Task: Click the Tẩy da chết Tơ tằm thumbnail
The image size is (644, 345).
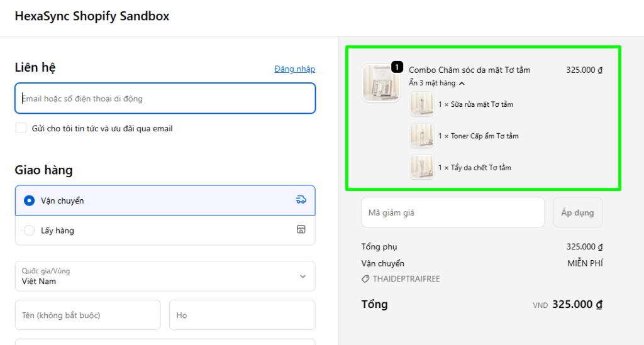Action: (x=421, y=168)
